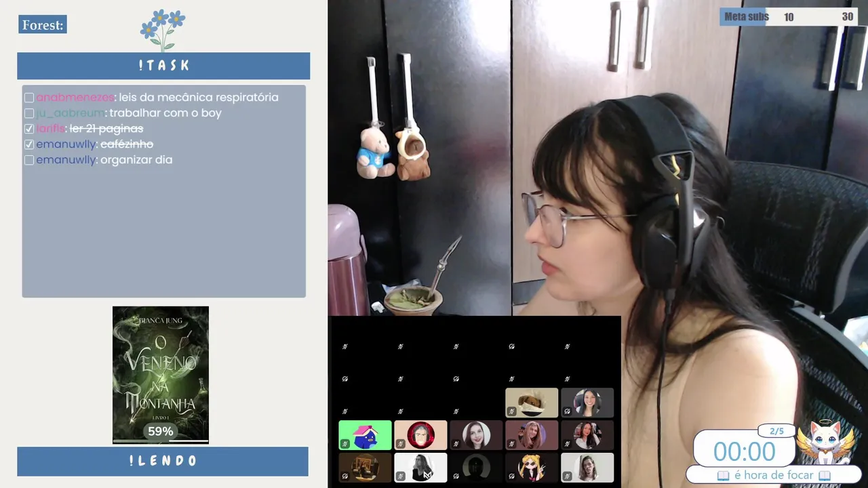The image size is (868, 488).
Task: Click the 59% reading progress bar
Action: 161,441
